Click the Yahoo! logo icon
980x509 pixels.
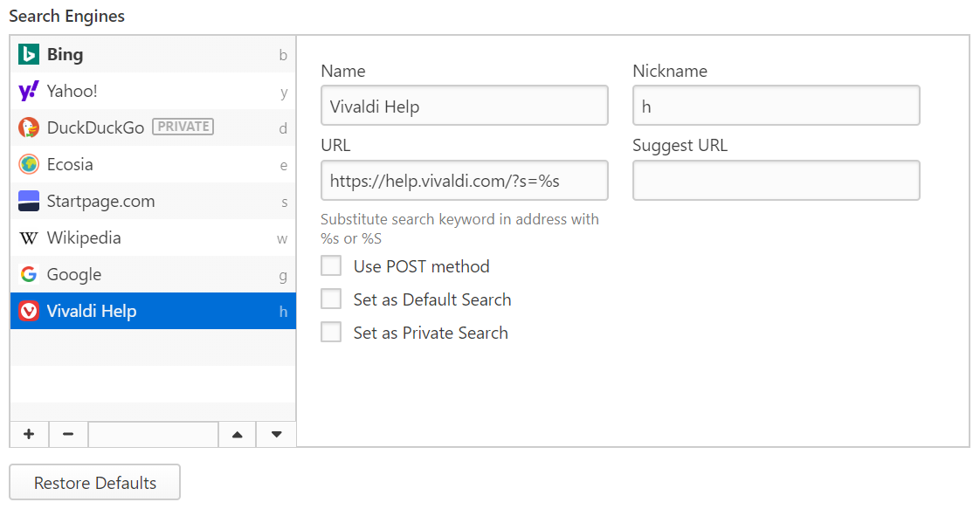click(29, 91)
